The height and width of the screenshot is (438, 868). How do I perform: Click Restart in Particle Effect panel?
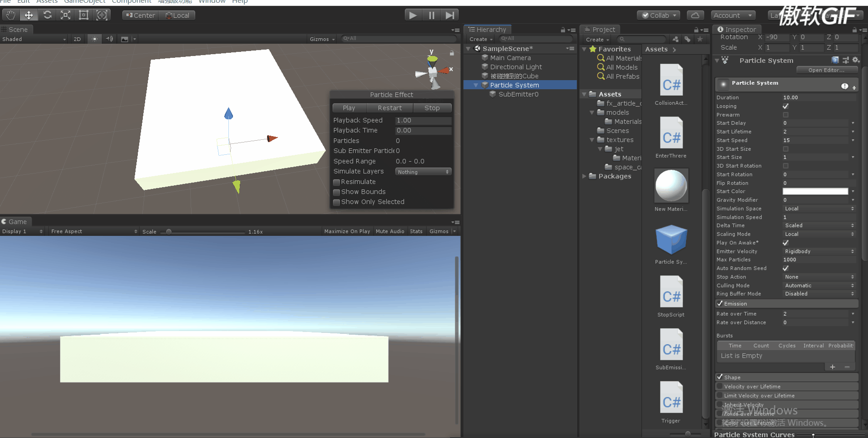390,108
